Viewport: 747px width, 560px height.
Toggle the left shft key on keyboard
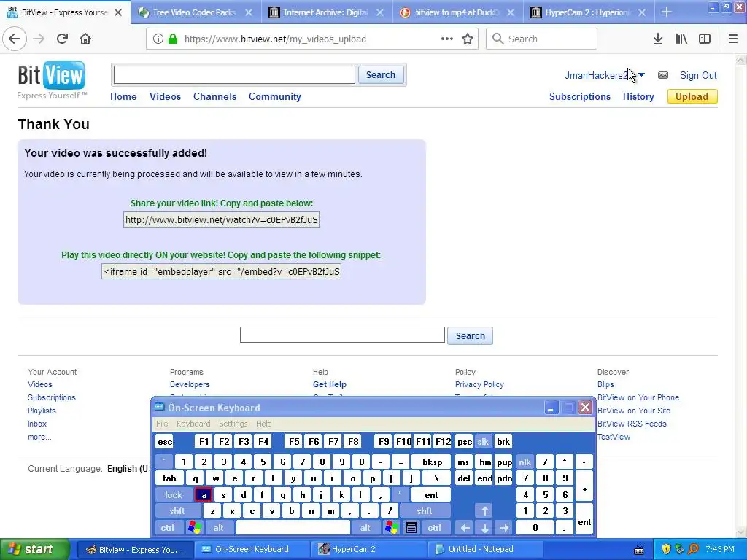(177, 511)
